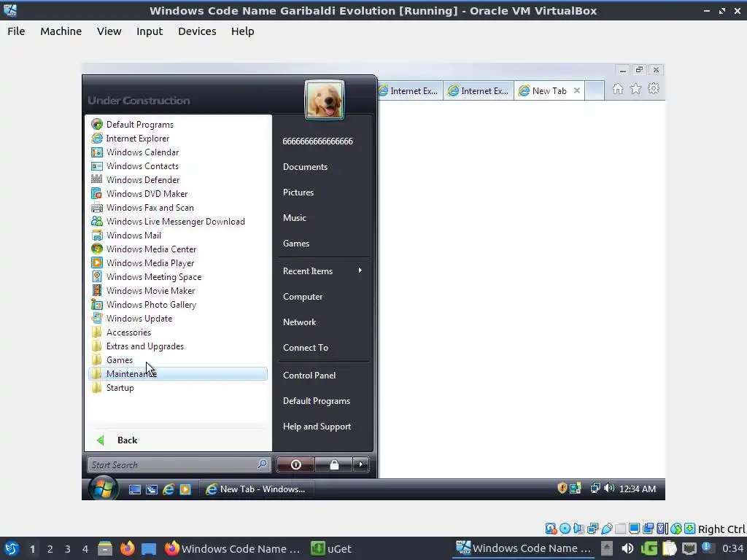Open Games in the right start menu pane
The image size is (747, 560).
296,243
